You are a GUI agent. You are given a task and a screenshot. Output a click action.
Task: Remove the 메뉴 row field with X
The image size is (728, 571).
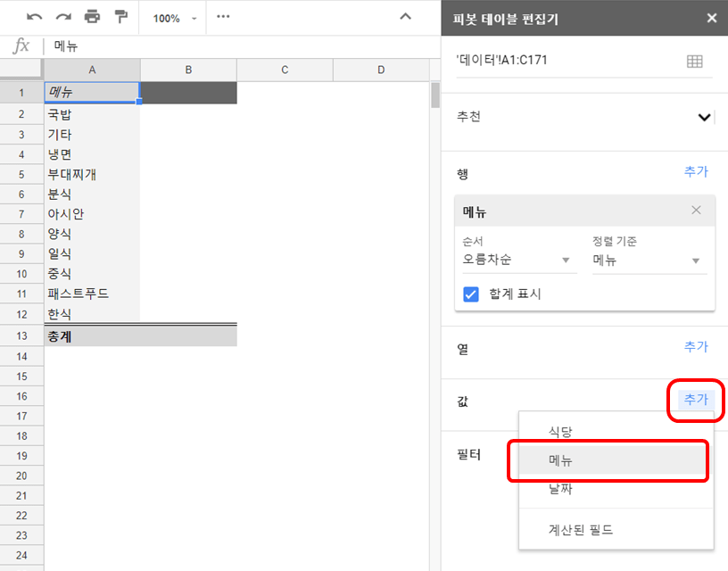click(696, 211)
